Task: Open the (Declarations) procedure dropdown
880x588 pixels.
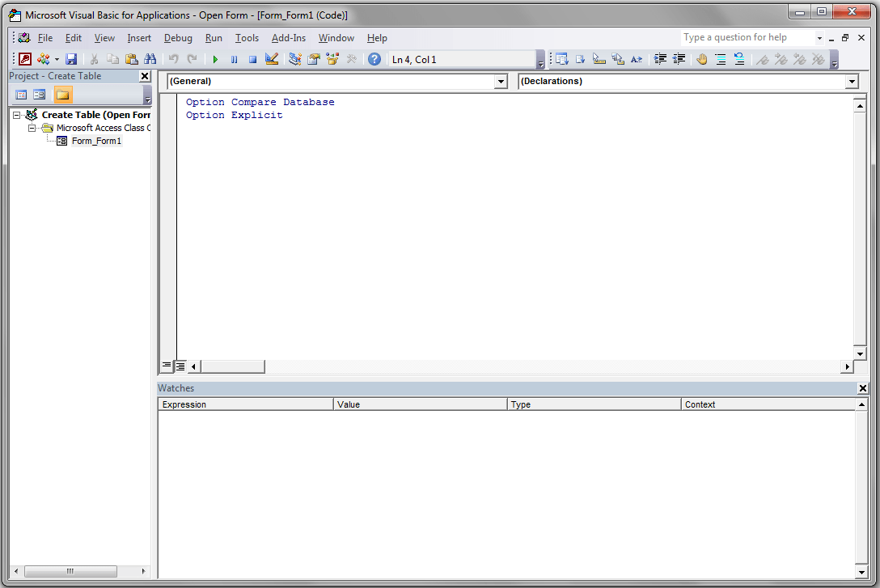Action: (x=852, y=82)
